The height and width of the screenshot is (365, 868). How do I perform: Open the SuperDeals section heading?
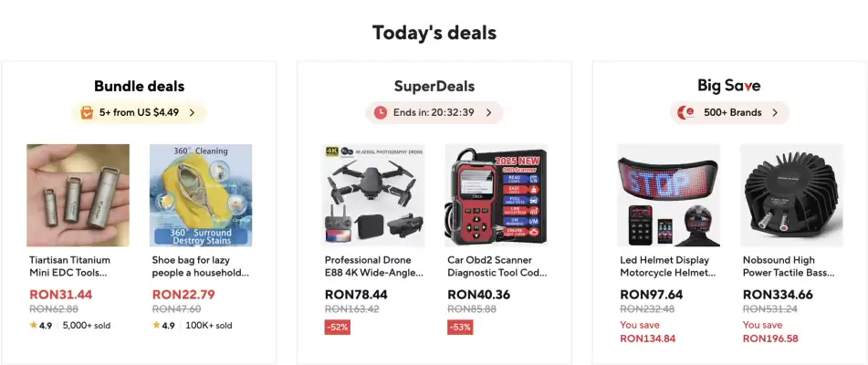434,87
